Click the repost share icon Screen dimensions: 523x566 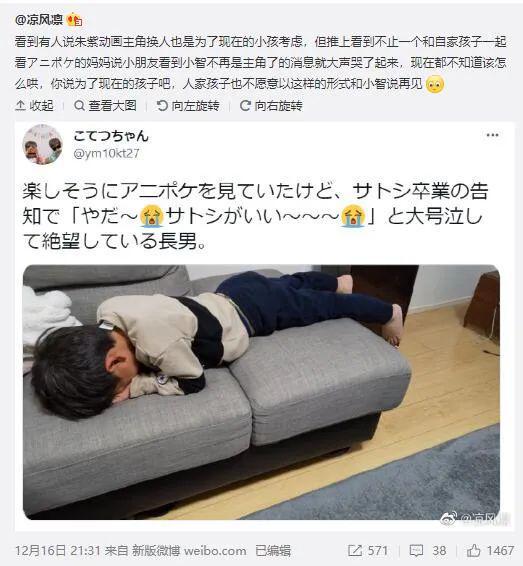click(355, 550)
